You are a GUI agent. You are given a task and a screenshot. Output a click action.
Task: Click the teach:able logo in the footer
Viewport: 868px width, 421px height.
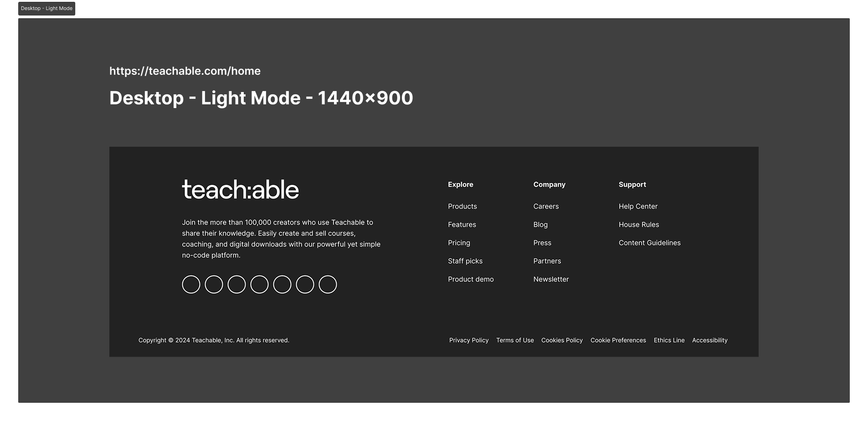click(241, 190)
